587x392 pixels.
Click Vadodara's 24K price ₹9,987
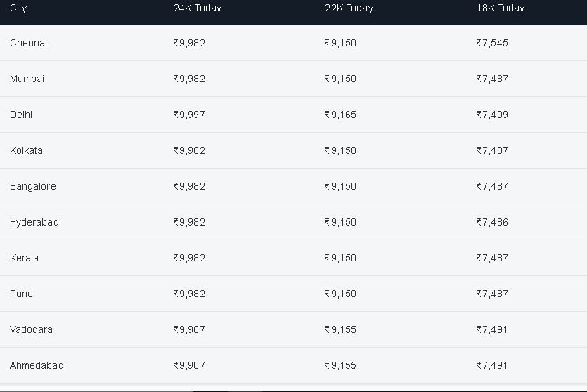point(189,329)
